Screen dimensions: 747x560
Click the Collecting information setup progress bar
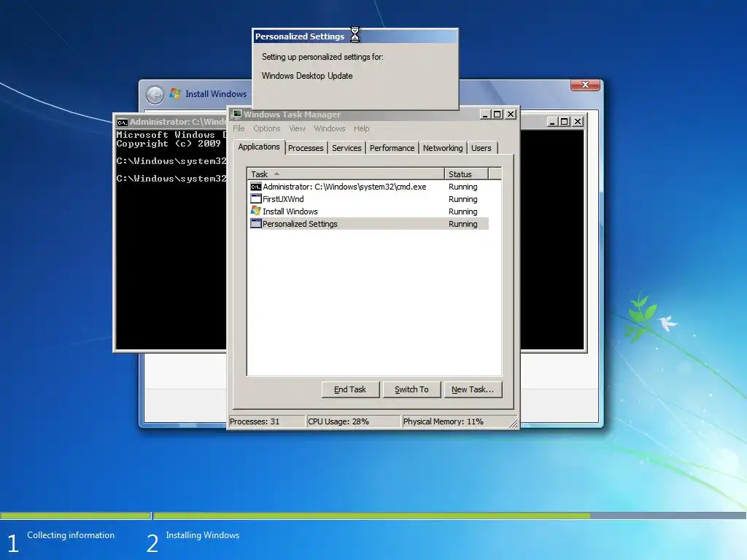click(x=75, y=516)
